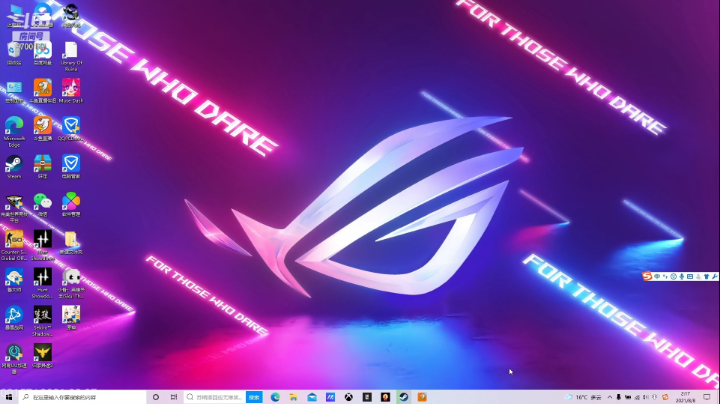Launch the Sekiro Shadows Die Twice shortcut

[42, 321]
